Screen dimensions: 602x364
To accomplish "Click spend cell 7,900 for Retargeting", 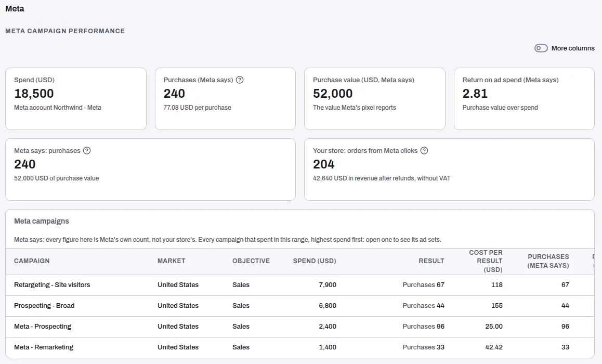I will pyautogui.click(x=328, y=285).
